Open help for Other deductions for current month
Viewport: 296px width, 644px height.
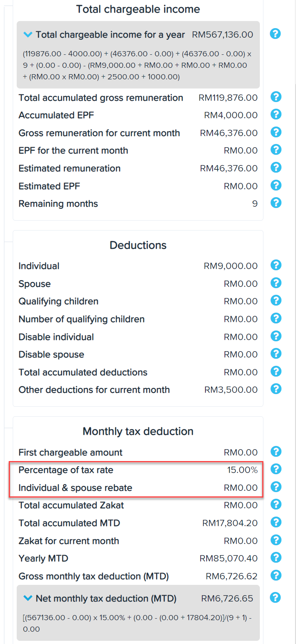pos(276,389)
